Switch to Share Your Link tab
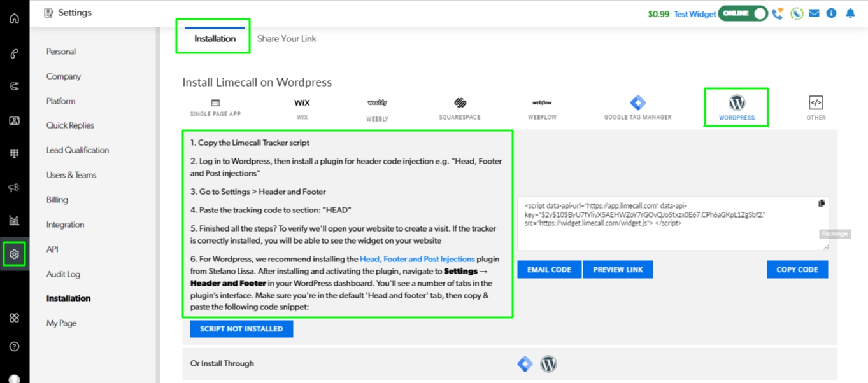 (x=287, y=39)
